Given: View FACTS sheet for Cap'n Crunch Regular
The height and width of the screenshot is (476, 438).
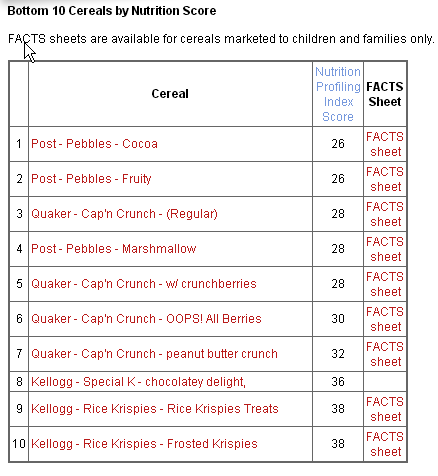Looking at the screenshot, I should (385, 214).
